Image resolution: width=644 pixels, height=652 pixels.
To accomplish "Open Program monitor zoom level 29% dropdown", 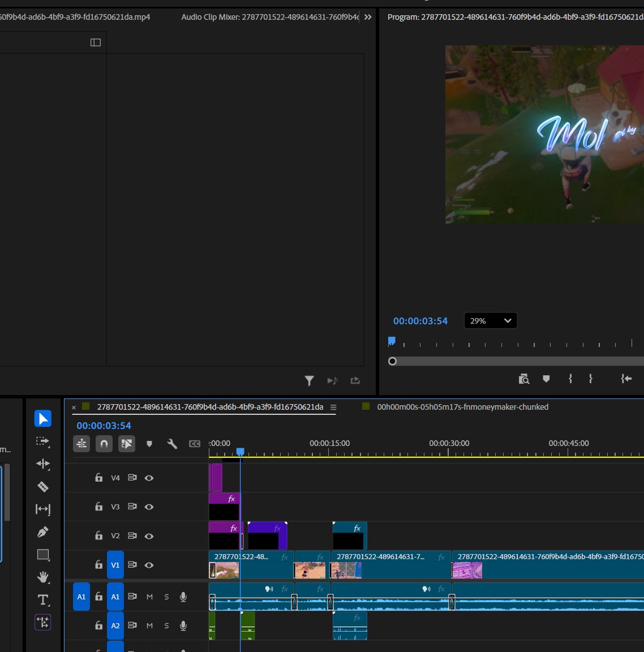I will point(491,320).
